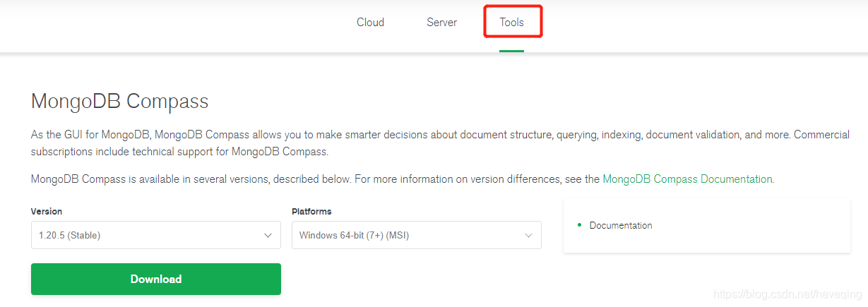Switch to the Server tab
The height and width of the screenshot is (307, 868).
(x=441, y=23)
